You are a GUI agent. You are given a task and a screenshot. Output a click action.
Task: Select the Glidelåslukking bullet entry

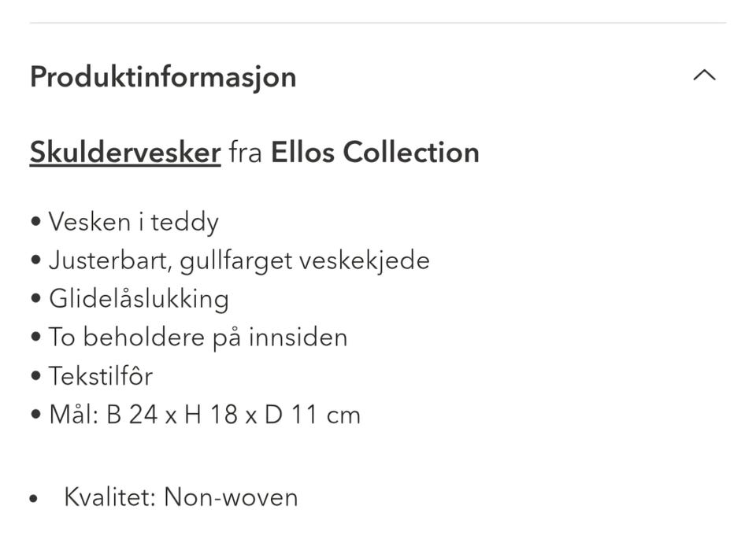pos(139,298)
